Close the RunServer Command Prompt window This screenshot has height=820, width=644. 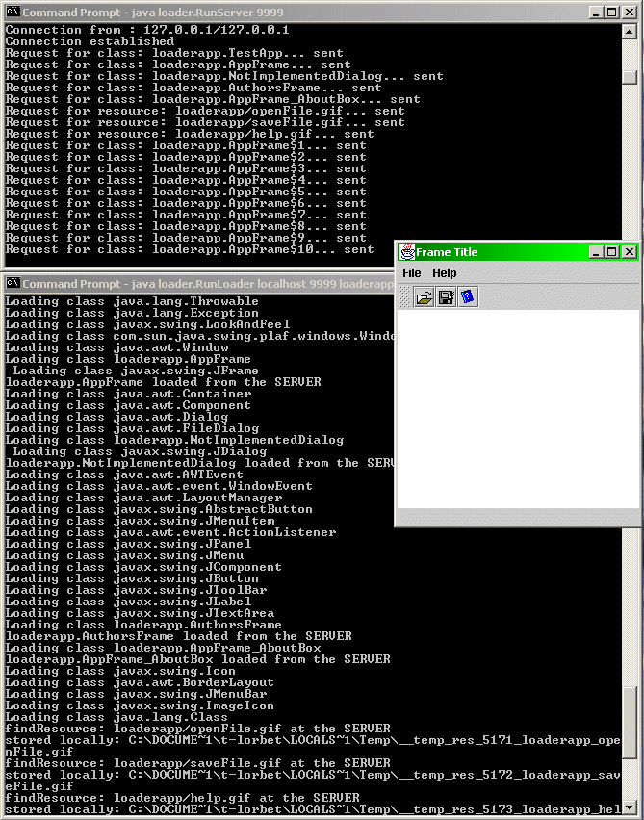click(x=629, y=13)
